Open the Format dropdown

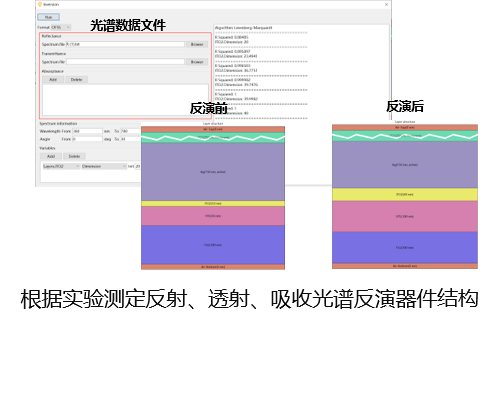click(x=60, y=27)
